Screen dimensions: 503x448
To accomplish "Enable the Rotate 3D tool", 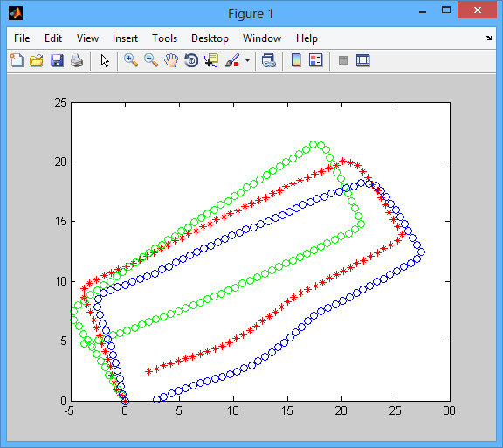I will (x=191, y=60).
